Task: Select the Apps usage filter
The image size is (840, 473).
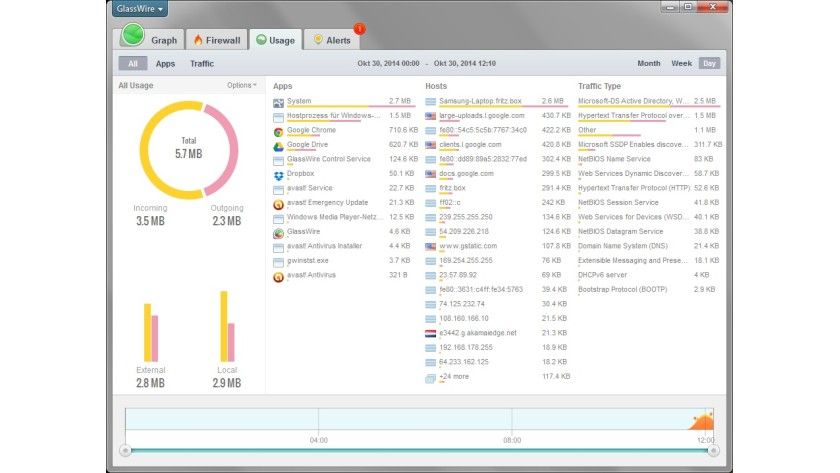Action: (166, 63)
